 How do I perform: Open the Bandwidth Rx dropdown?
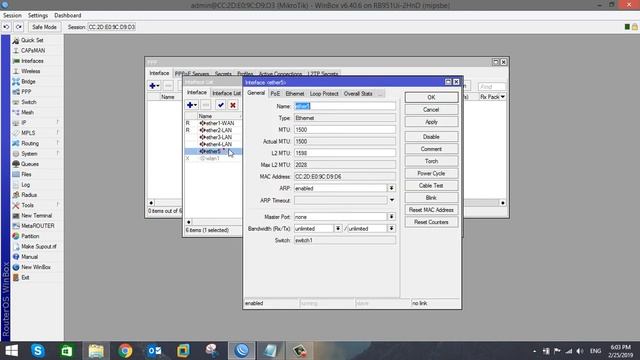[338, 229]
